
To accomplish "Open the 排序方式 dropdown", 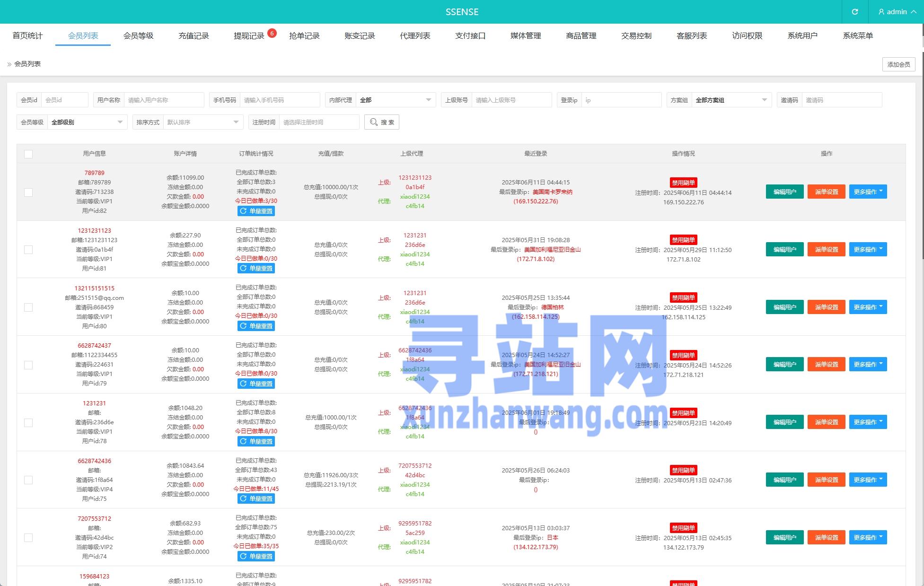I will pyautogui.click(x=203, y=122).
